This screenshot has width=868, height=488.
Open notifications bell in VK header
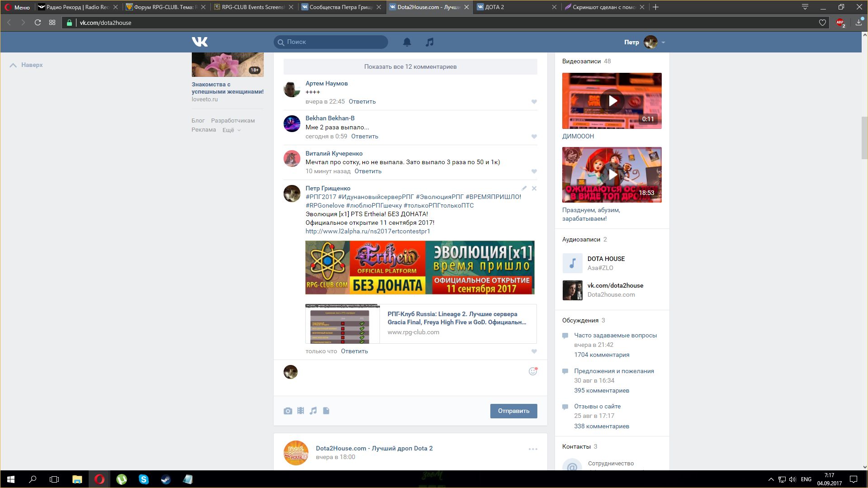[x=407, y=42]
